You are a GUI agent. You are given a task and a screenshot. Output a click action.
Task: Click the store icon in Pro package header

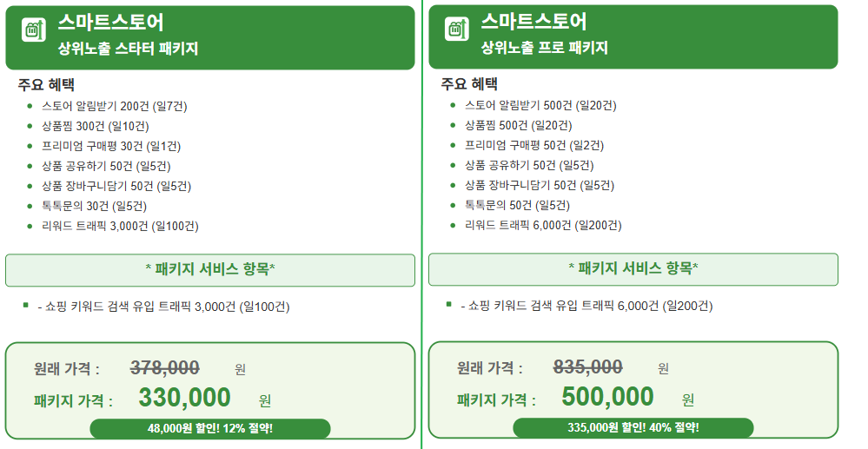(x=457, y=29)
